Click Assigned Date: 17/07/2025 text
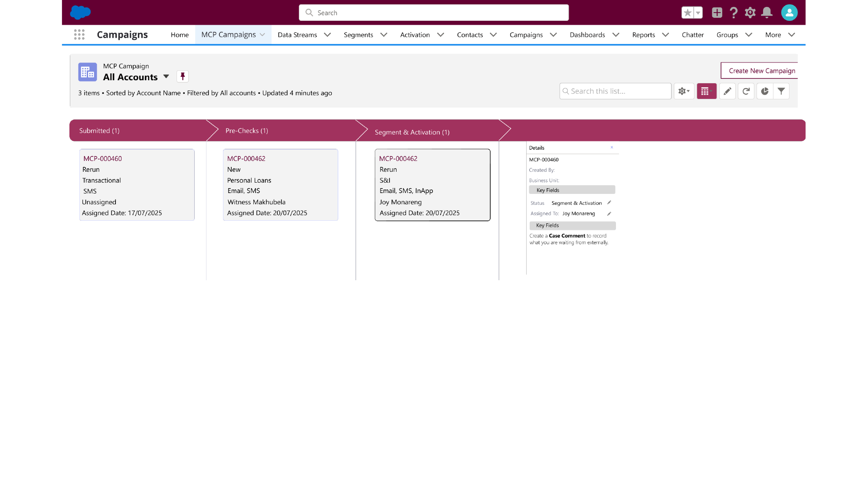868x488 pixels. 122,213
